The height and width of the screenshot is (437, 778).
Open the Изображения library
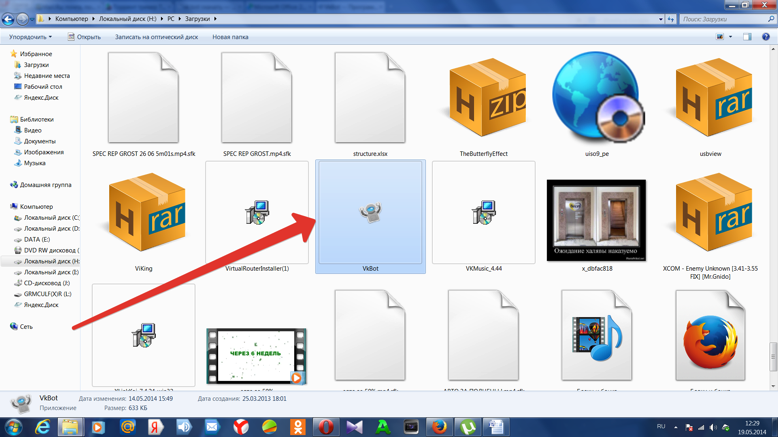[44, 152]
